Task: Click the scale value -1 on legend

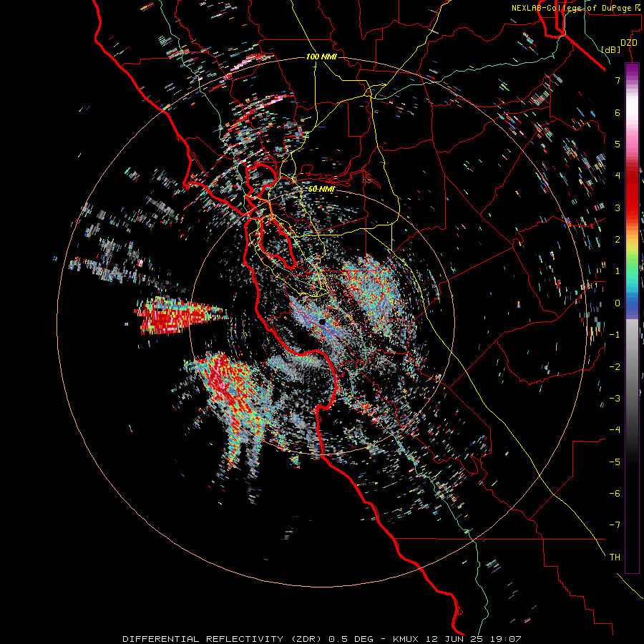Action: click(615, 335)
